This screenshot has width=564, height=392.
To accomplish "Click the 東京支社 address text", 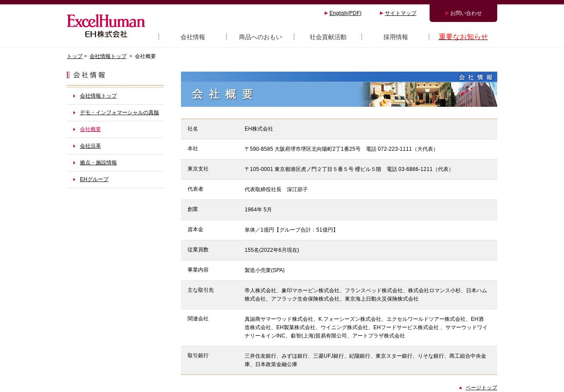I will 349,169.
